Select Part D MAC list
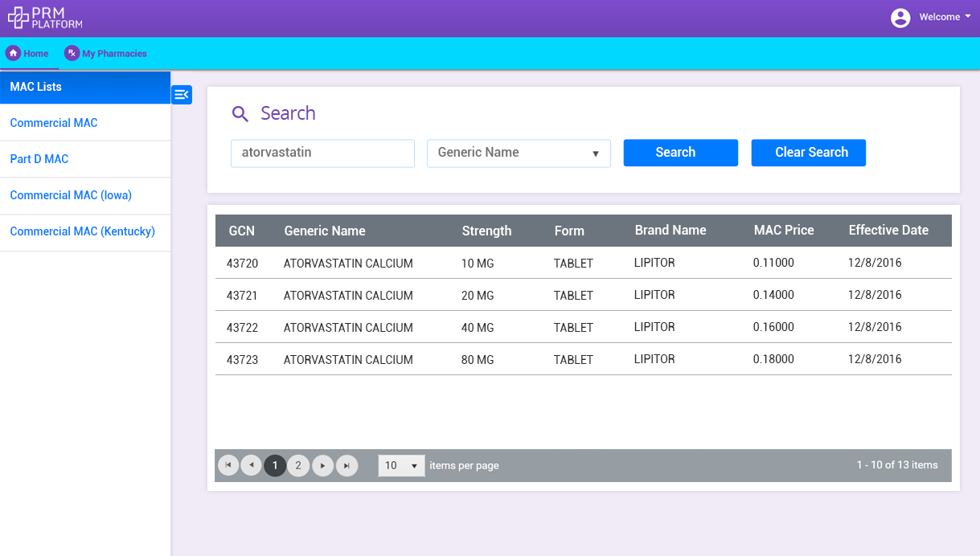The width and height of the screenshot is (980, 556). click(39, 159)
